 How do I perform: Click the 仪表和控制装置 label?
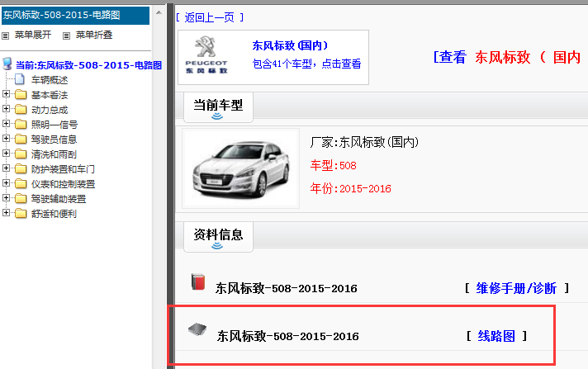click(63, 184)
